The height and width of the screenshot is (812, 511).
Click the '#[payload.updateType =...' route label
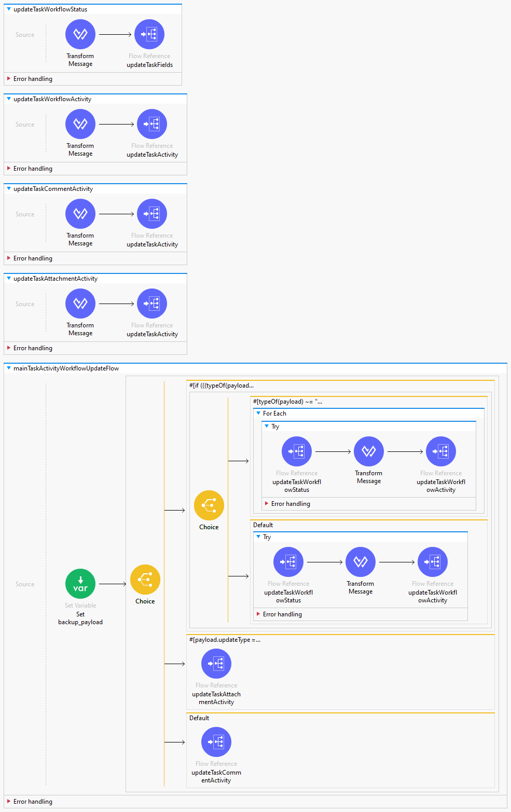[x=225, y=640]
